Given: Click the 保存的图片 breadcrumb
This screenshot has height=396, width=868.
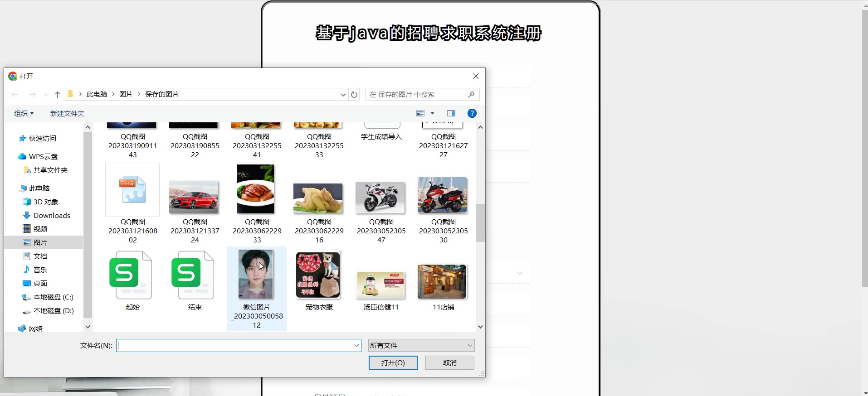Looking at the screenshot, I should [x=162, y=94].
